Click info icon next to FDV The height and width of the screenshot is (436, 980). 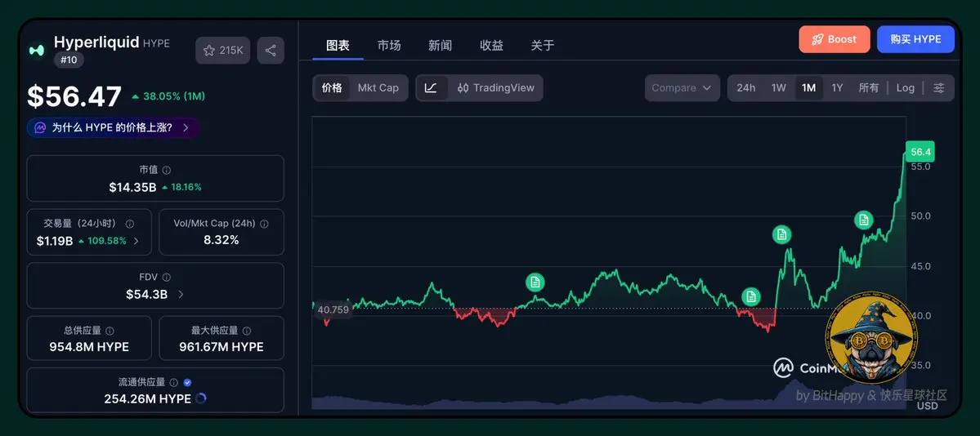(166, 278)
